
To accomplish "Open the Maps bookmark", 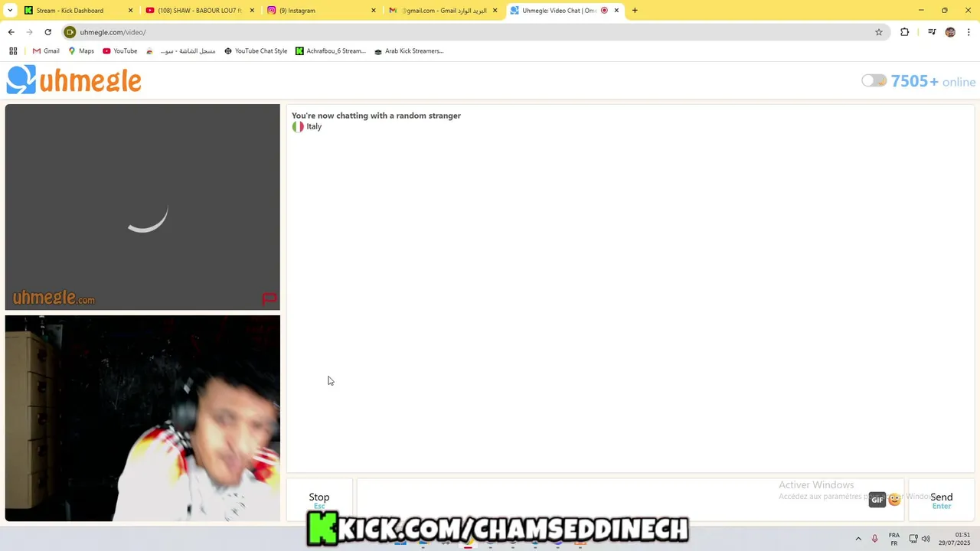I will tap(81, 51).
